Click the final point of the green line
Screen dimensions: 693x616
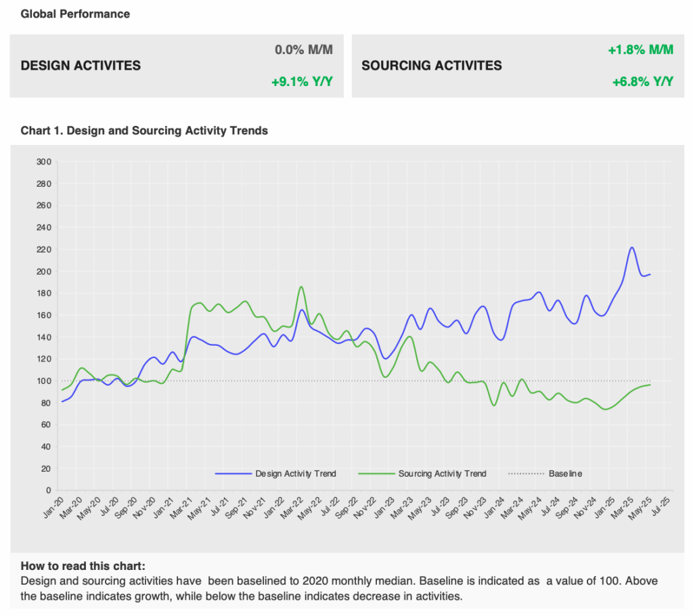click(x=650, y=384)
